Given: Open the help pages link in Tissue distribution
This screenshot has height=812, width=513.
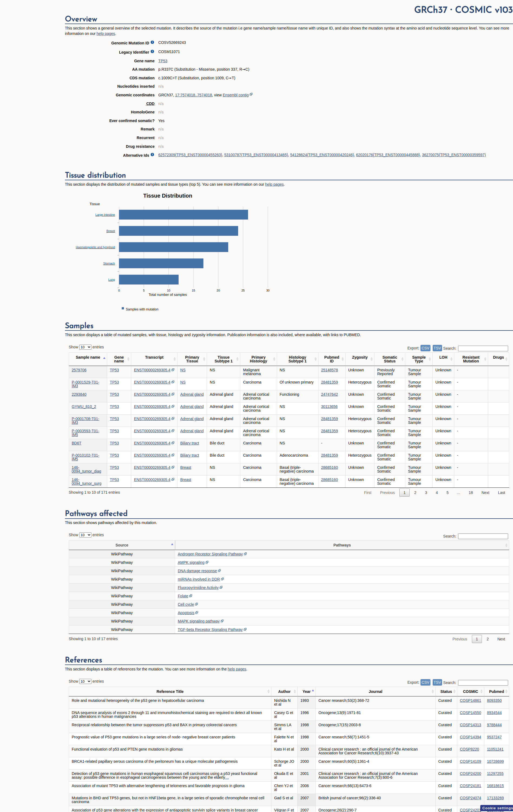Looking at the screenshot, I should click(274, 184).
